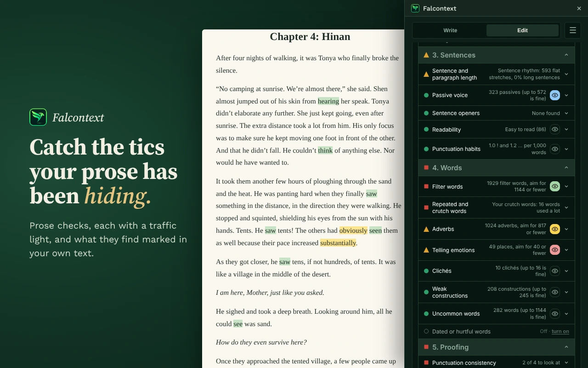Toggle Uncommon words highlight eye
Screen dimensions: 588x368
pos(555,314)
